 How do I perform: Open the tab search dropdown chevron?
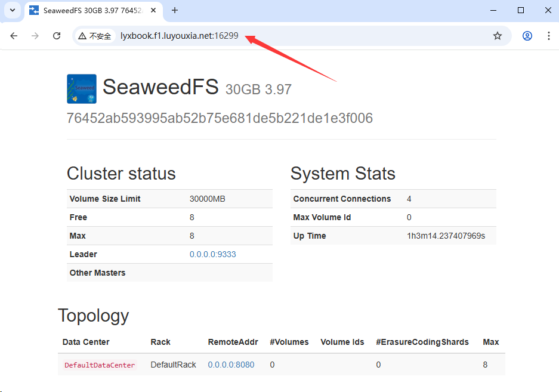13,10
